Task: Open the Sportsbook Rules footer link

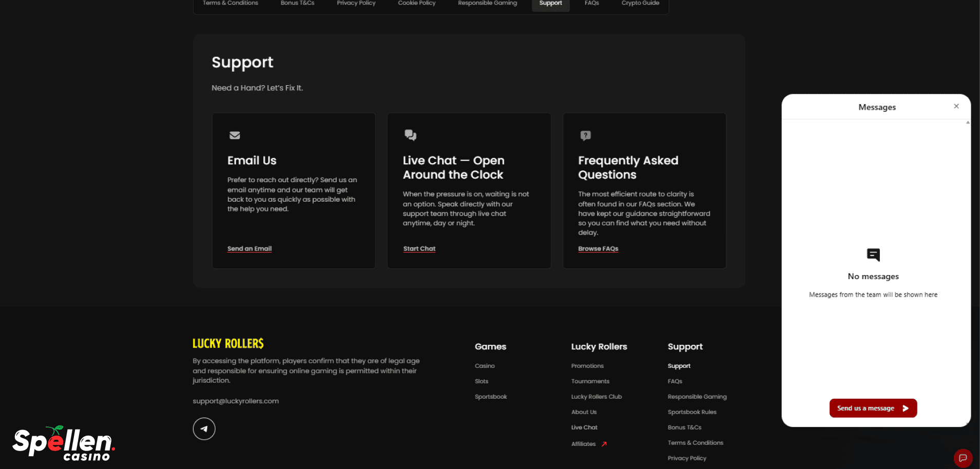Action: [692, 412]
